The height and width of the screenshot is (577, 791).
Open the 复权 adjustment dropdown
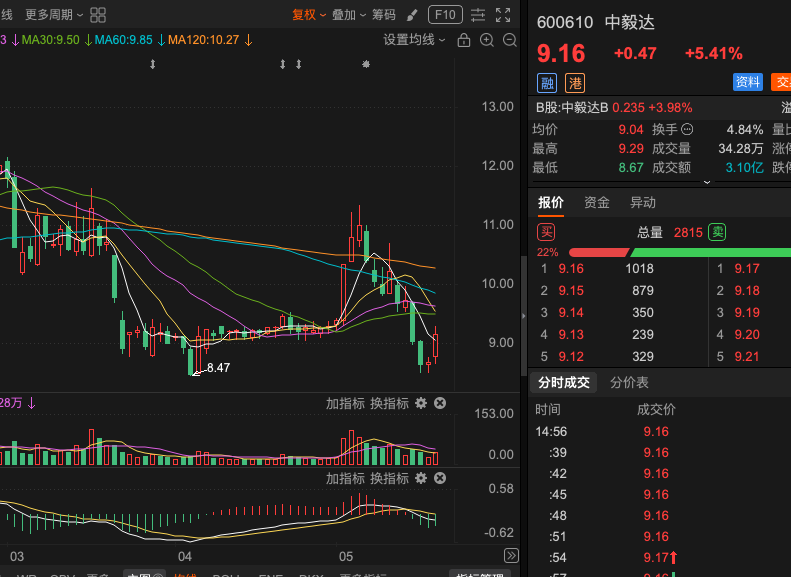click(x=309, y=15)
